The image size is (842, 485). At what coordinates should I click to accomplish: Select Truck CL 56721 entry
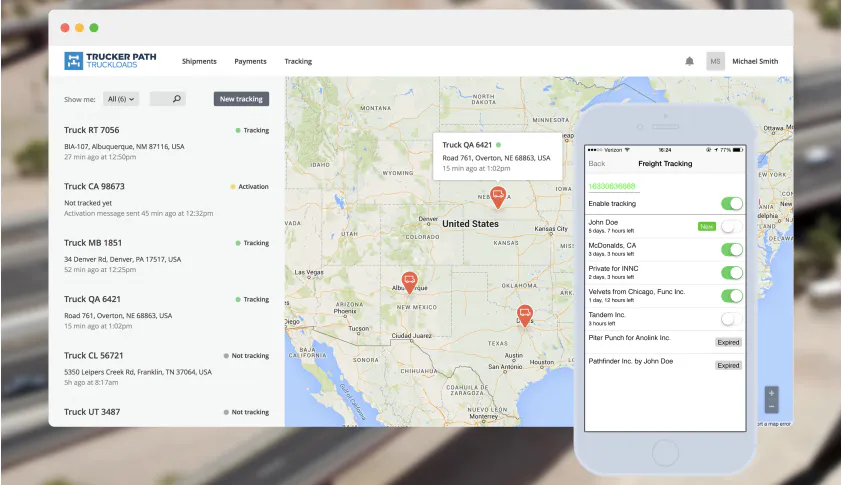click(x=166, y=368)
